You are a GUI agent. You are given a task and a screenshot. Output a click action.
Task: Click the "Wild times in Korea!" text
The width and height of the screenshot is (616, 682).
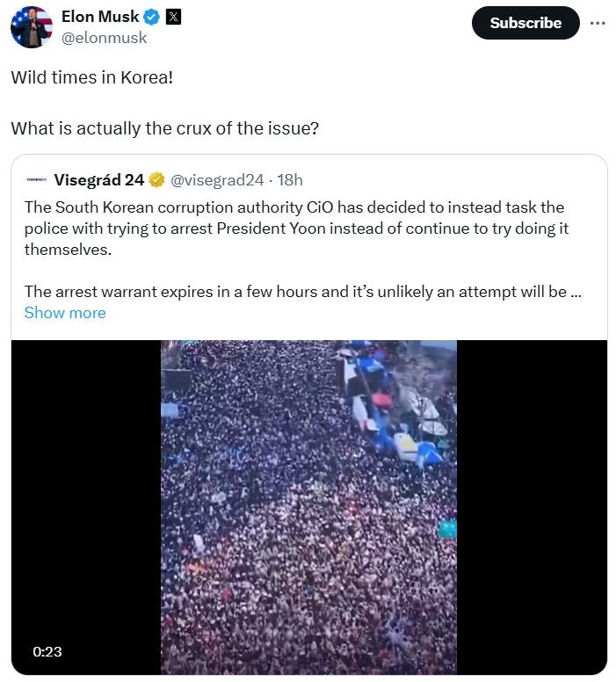pyautogui.click(x=91, y=76)
